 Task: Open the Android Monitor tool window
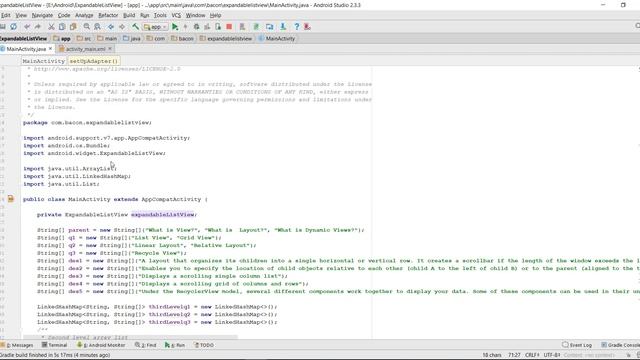101,345
